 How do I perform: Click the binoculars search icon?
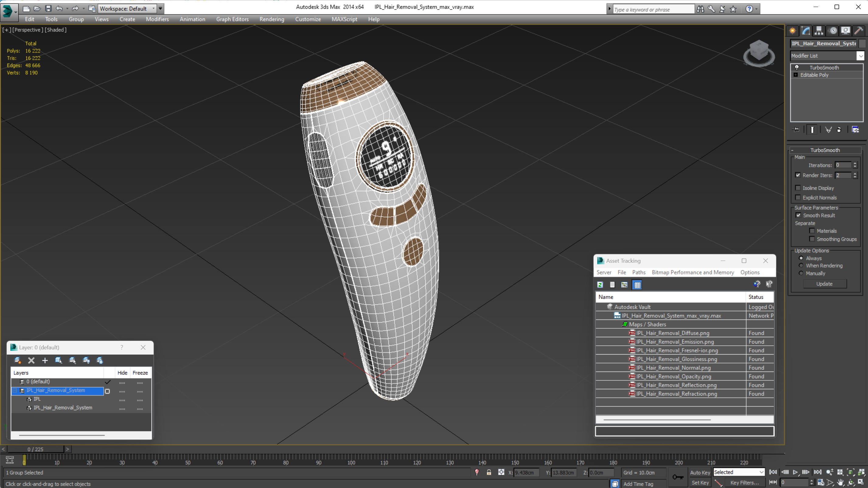click(x=700, y=9)
